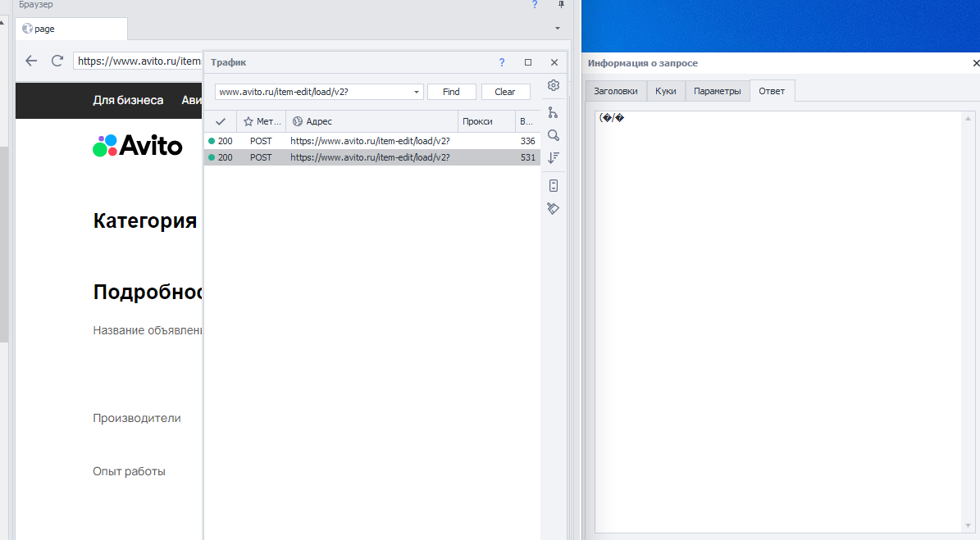This screenshot has height=540, width=980.
Task: Open Traffic panel help question mark
Action: coord(502,62)
